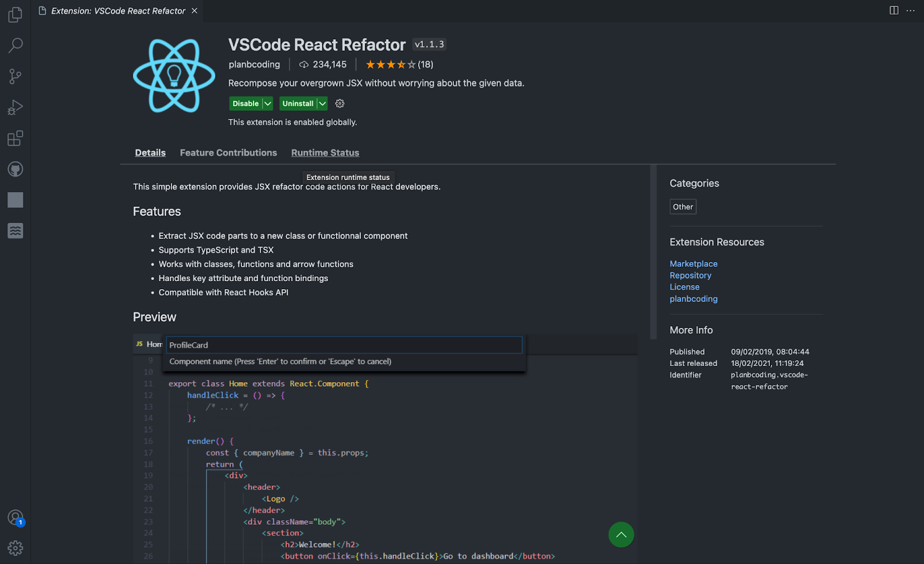Open the Marketplace resource link
924x564 pixels.
[x=694, y=264]
